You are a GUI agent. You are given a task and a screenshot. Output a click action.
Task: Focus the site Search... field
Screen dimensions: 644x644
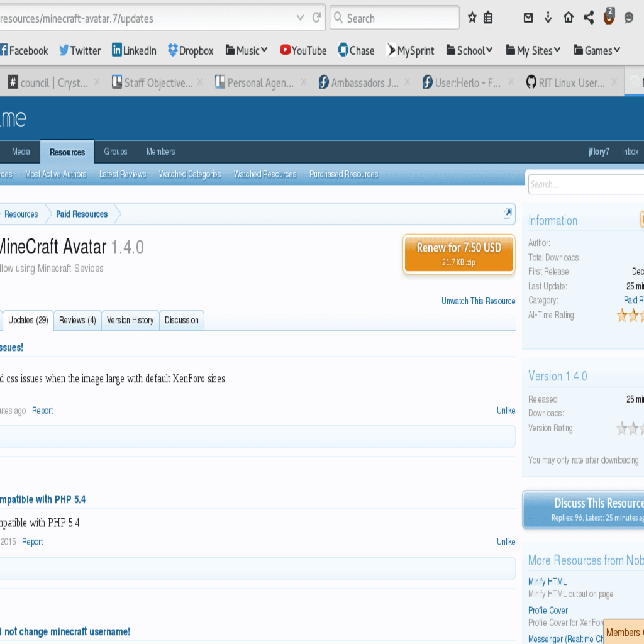tap(586, 184)
